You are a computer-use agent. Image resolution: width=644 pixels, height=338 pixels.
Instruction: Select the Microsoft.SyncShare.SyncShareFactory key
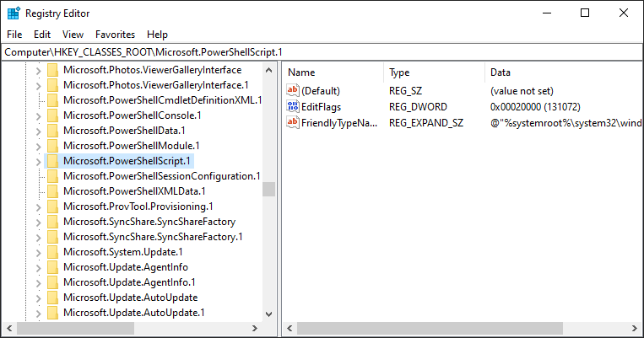[x=149, y=222]
